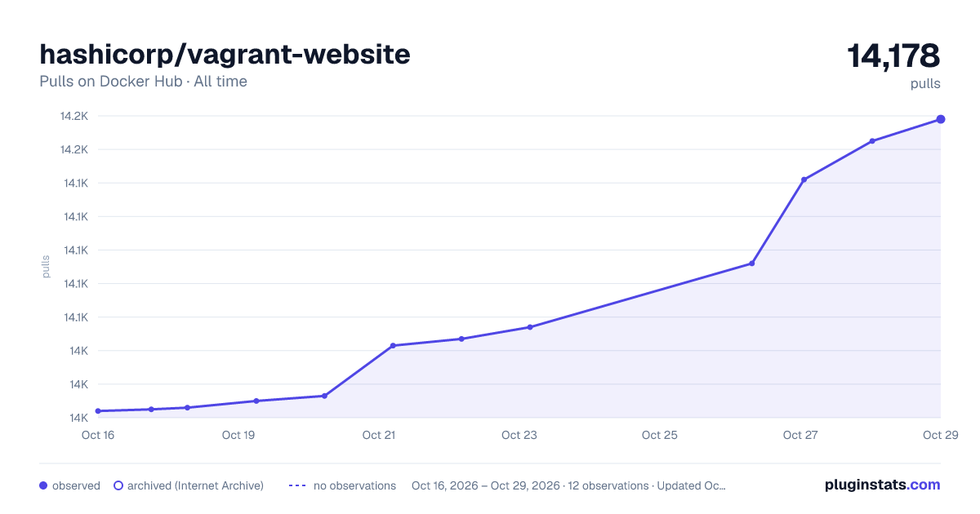Select the data point above Oct 19

[256, 401]
